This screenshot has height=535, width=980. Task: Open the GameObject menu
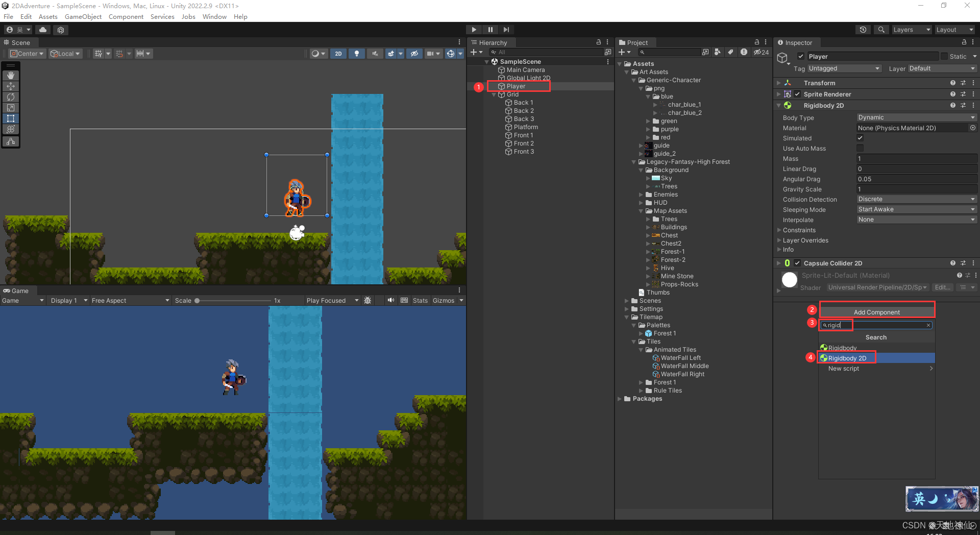83,17
